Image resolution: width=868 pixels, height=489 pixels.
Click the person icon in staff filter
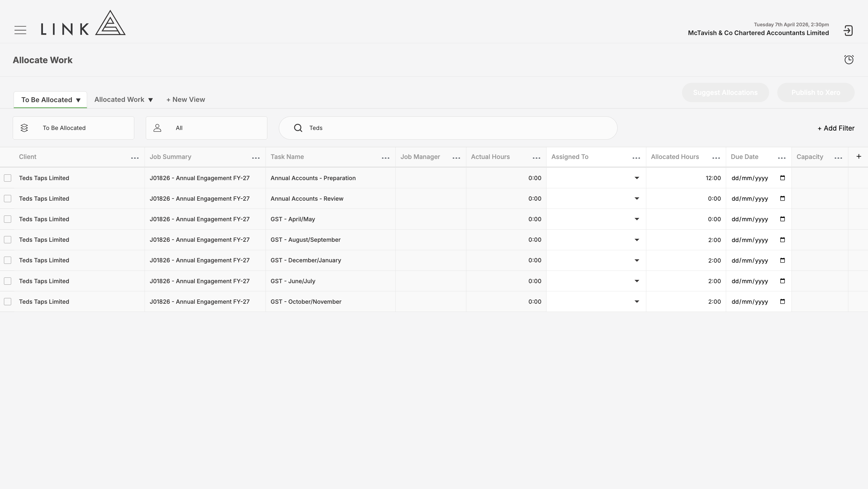[157, 128]
